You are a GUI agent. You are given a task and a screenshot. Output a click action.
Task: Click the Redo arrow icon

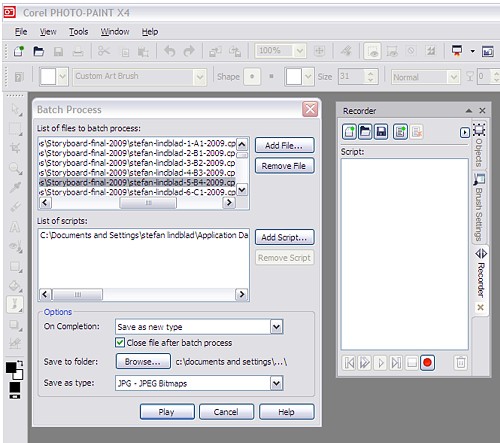(189, 51)
